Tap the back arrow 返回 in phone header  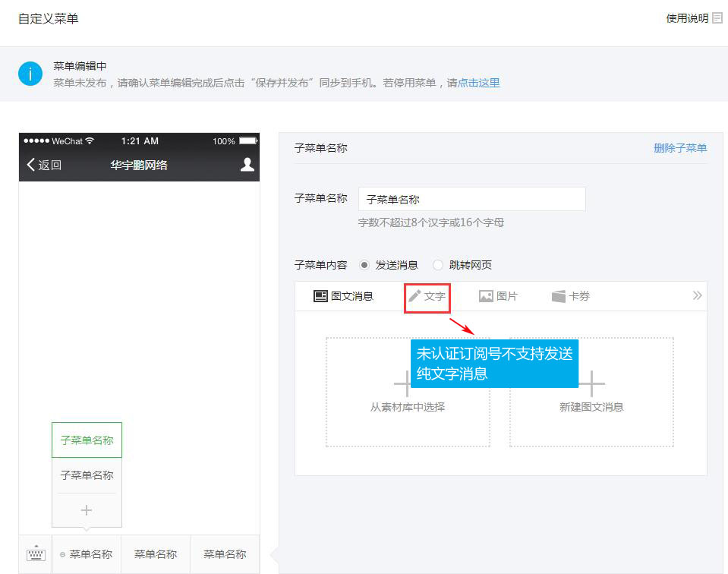pos(44,165)
